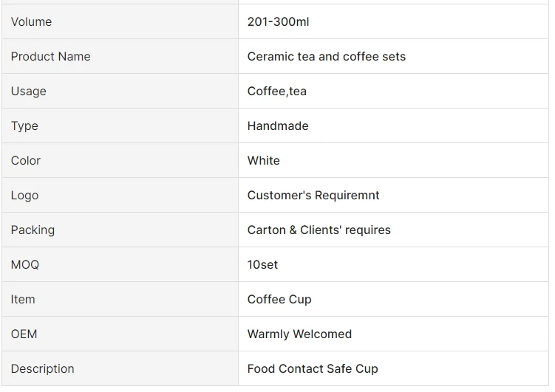Select the Ceramic tea and coffee sets text
The width and height of the screenshot is (555, 392).
pyautogui.click(x=326, y=57)
